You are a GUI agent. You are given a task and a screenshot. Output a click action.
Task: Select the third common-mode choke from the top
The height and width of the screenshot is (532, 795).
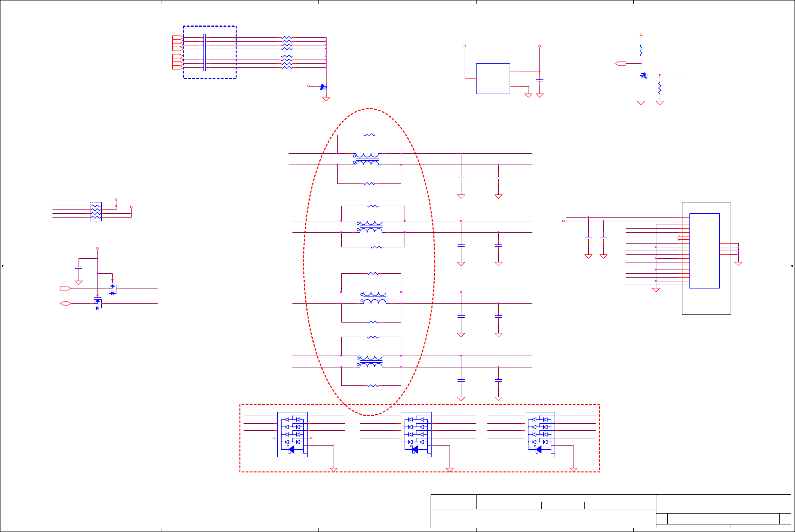[x=374, y=297]
